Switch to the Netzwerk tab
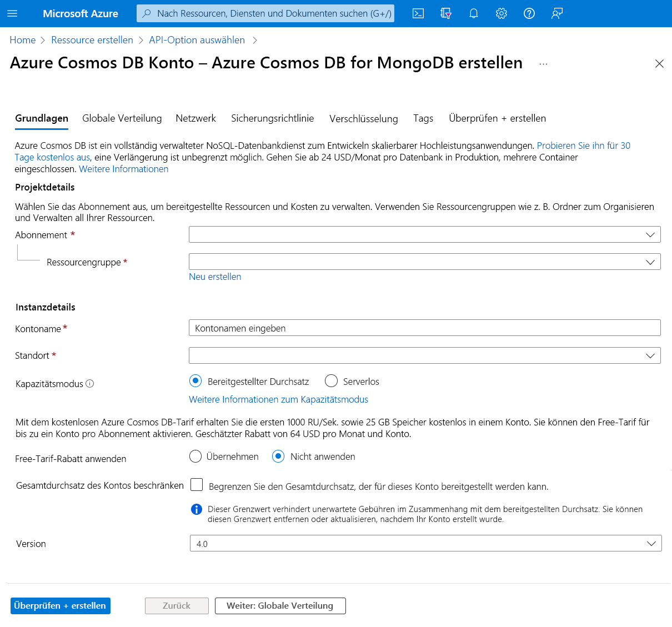The height and width of the screenshot is (627, 672). [195, 118]
